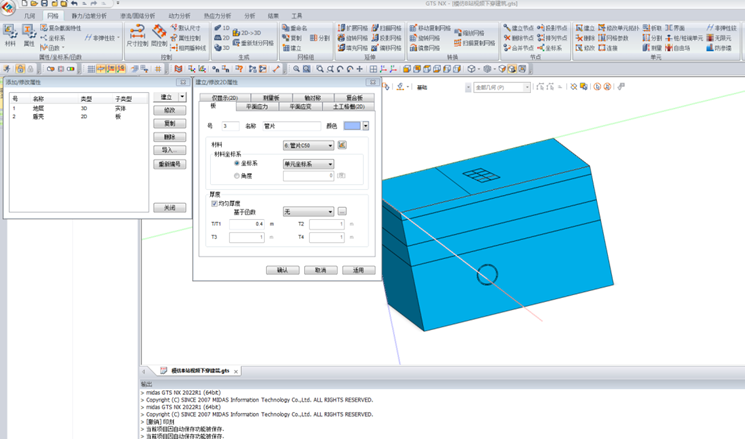745x439 pixels.
Task: Click the 重新编号 renumber button
Action: 170,164
